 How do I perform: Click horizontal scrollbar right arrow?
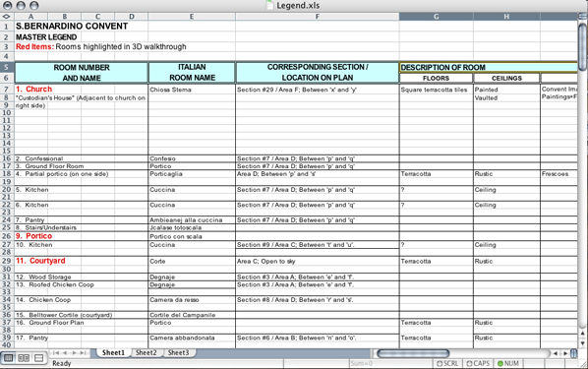point(565,353)
